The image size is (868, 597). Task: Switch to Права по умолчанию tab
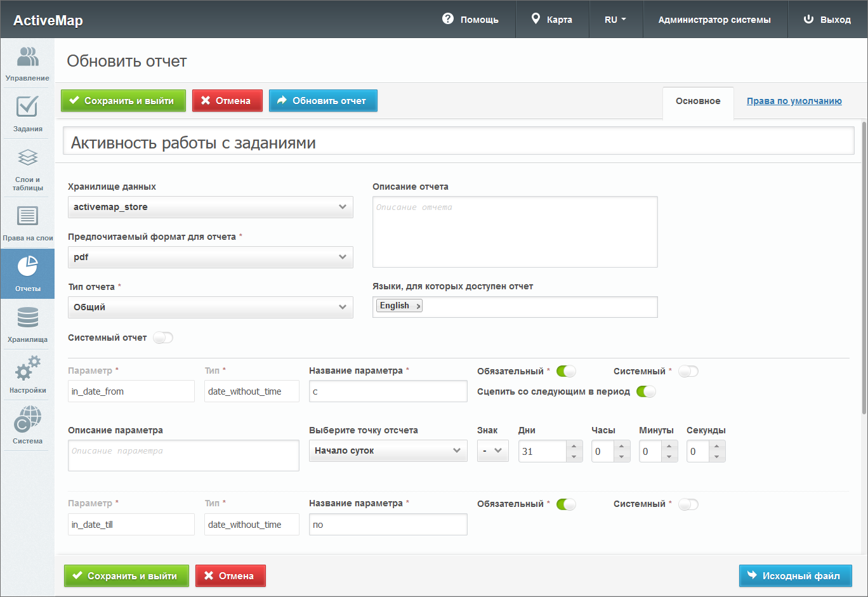pos(794,101)
